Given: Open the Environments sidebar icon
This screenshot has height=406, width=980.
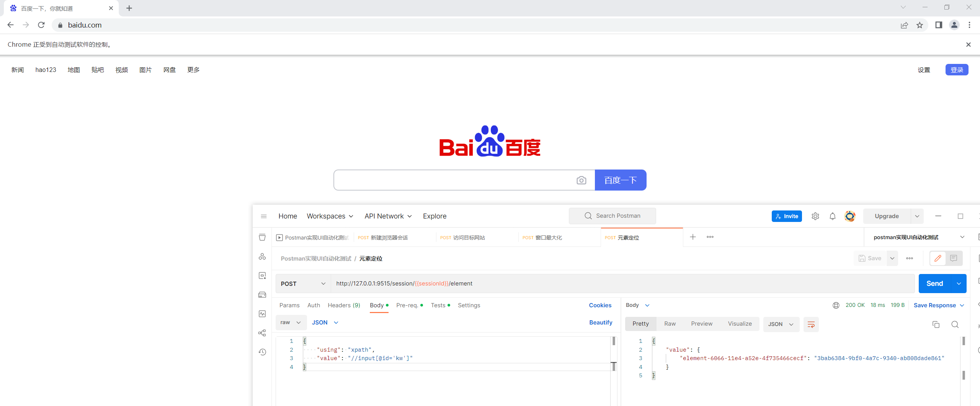Looking at the screenshot, I should [x=262, y=276].
